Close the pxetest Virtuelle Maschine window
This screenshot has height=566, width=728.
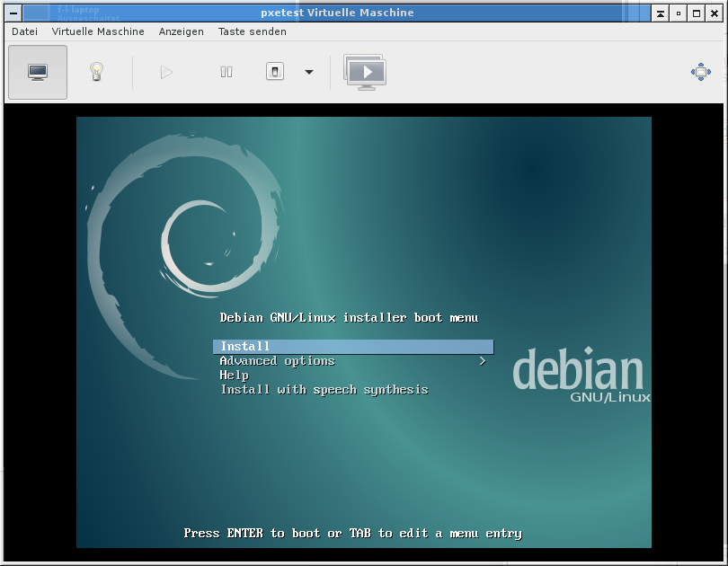click(715, 13)
